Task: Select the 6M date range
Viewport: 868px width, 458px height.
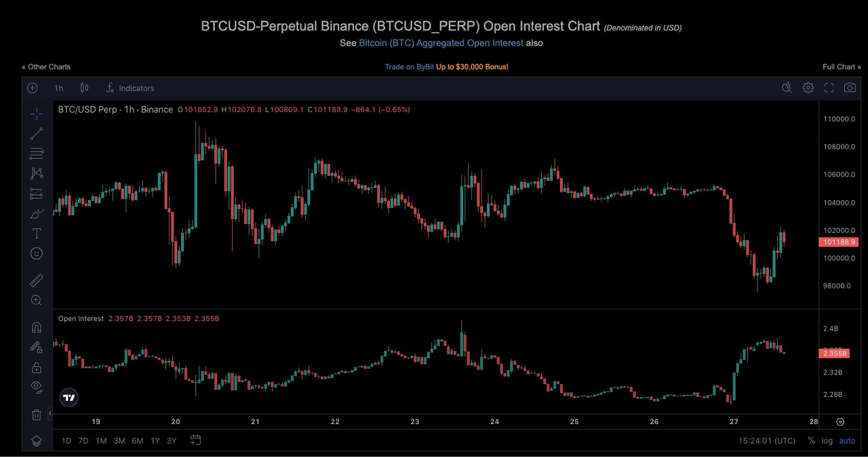Action: pos(138,441)
